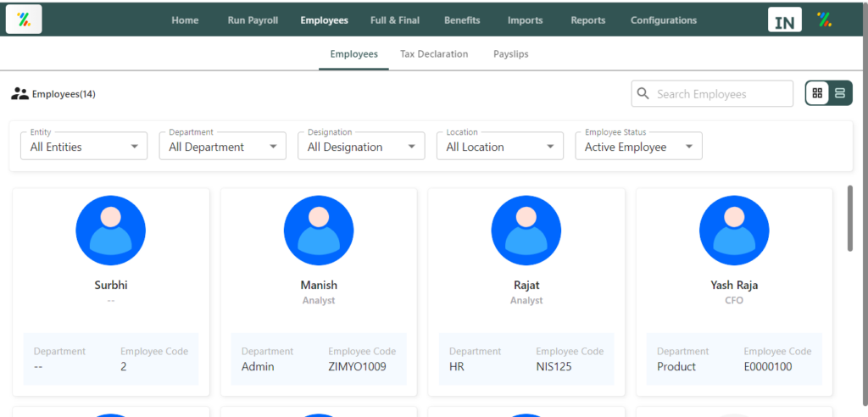The height and width of the screenshot is (417, 868).
Task: Open Run Payroll menu
Action: tap(253, 20)
